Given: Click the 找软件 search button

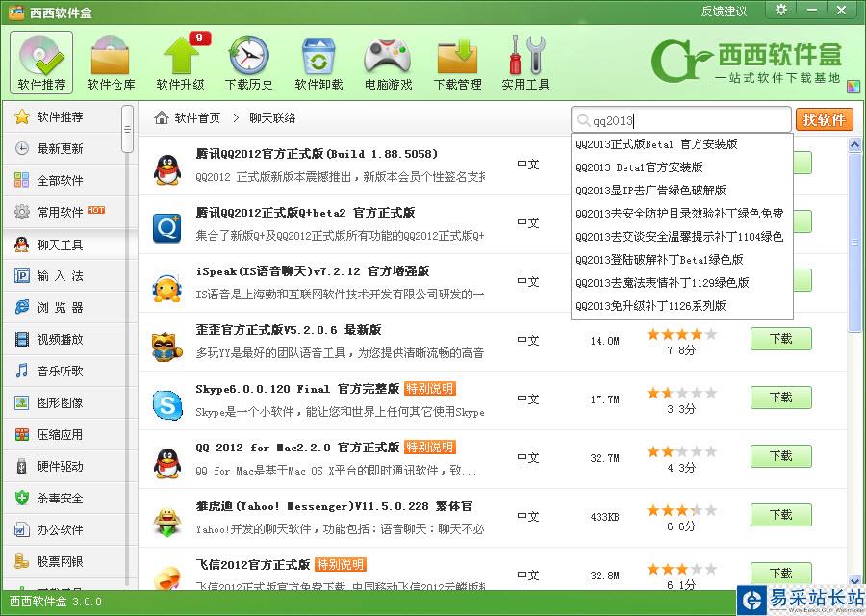Looking at the screenshot, I should [x=824, y=120].
